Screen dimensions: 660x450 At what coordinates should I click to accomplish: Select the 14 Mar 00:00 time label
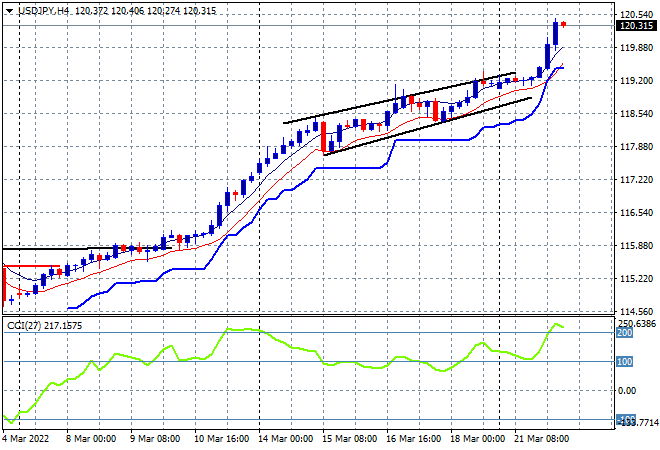point(285,439)
